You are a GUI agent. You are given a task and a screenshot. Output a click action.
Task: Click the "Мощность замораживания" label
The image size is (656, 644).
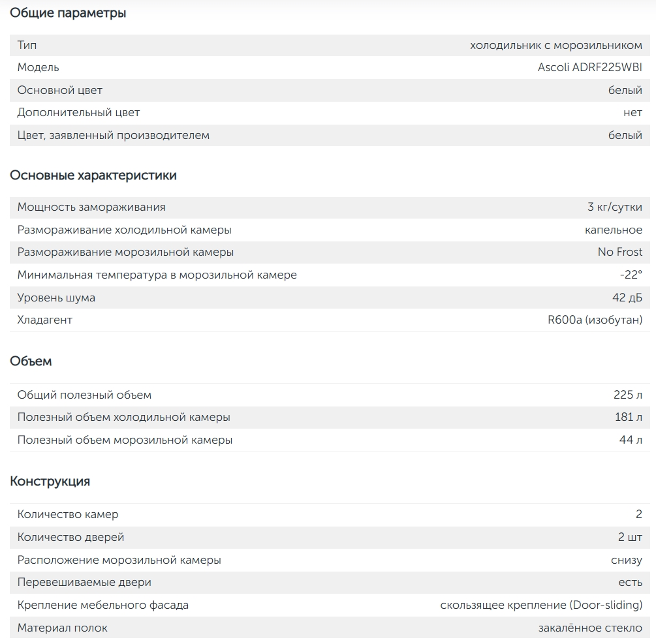point(91,207)
